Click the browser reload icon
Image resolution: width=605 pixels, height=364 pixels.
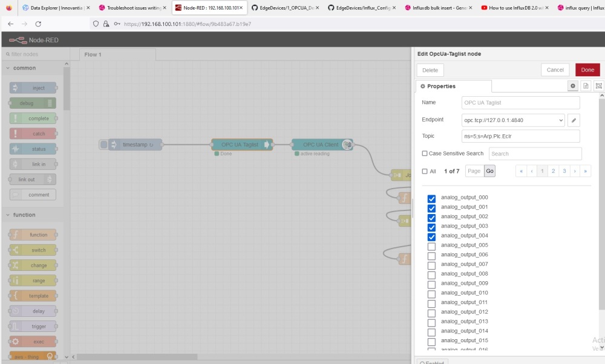point(39,24)
